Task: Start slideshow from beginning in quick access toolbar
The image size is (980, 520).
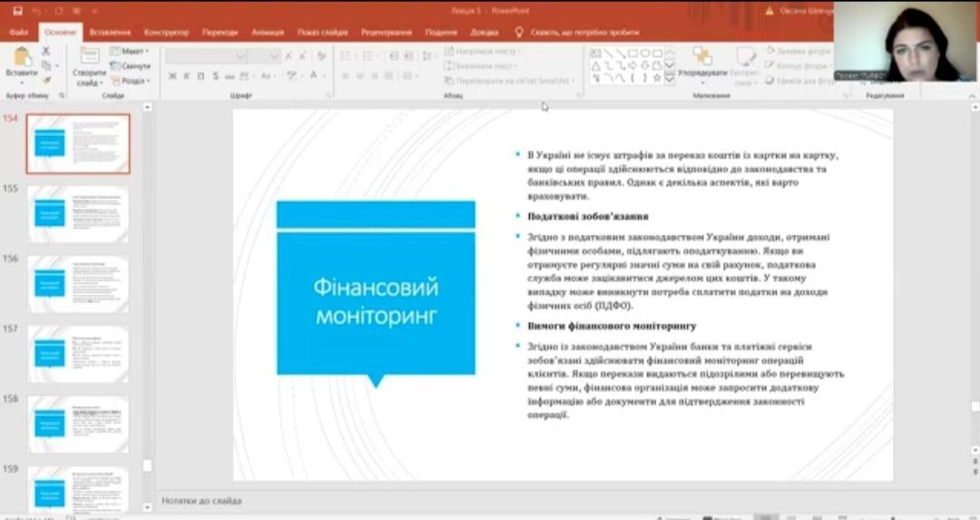Action: point(76,11)
